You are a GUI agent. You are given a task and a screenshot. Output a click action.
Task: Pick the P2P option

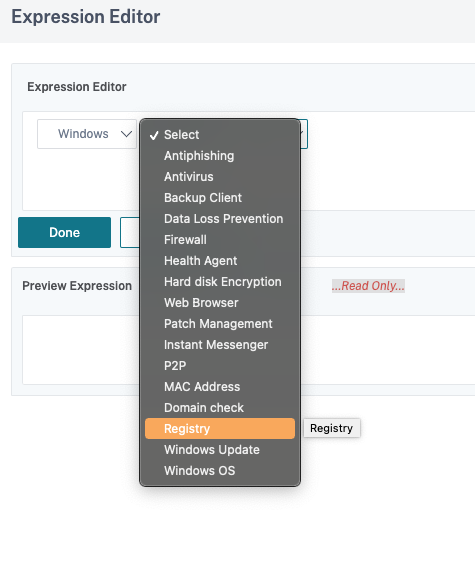(x=220, y=365)
